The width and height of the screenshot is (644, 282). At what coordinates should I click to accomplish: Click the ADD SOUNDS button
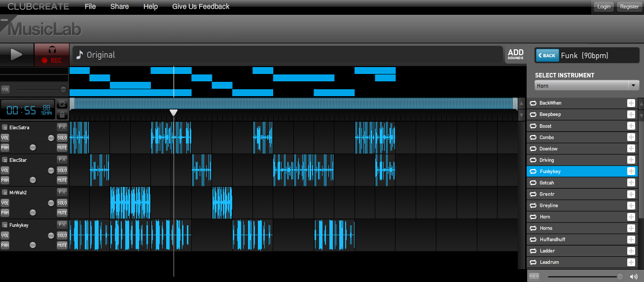click(x=515, y=54)
